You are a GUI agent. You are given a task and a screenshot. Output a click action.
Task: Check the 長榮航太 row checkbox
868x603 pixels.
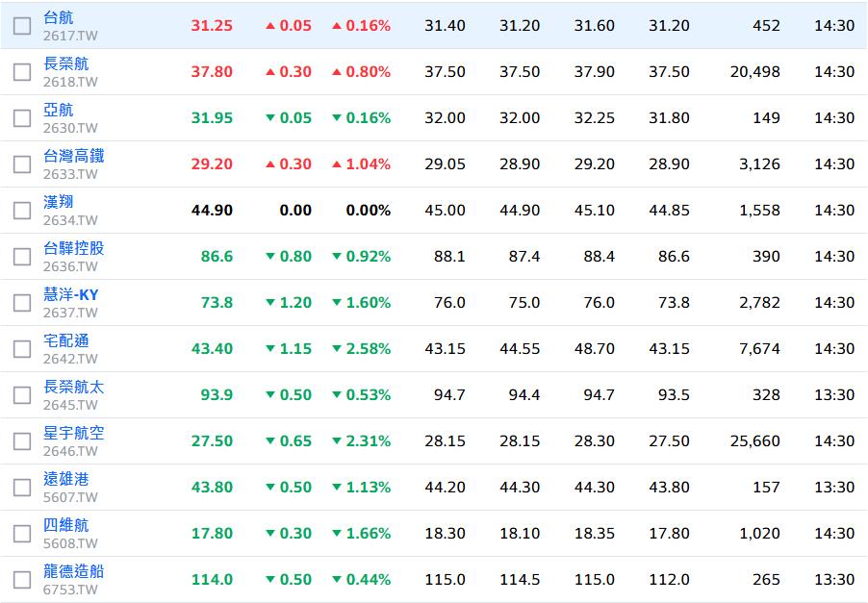click(22, 395)
